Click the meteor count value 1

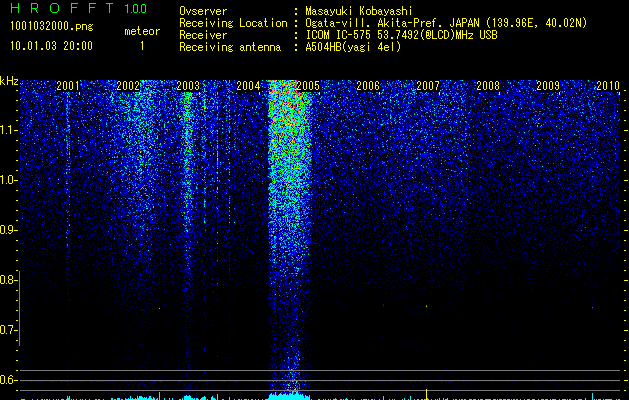click(x=142, y=46)
